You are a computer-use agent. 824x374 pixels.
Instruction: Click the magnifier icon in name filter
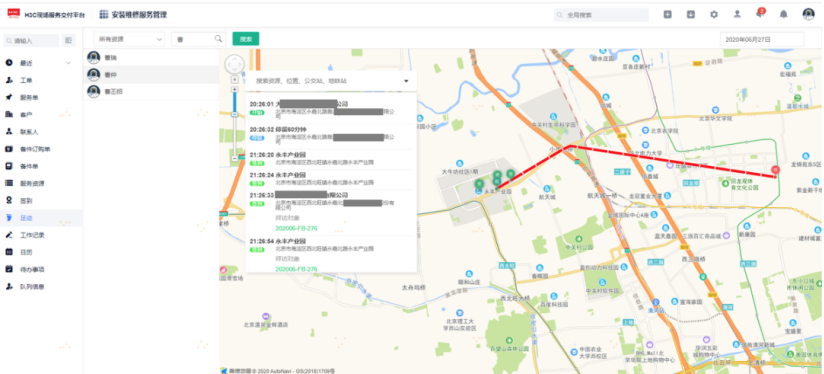(x=218, y=39)
